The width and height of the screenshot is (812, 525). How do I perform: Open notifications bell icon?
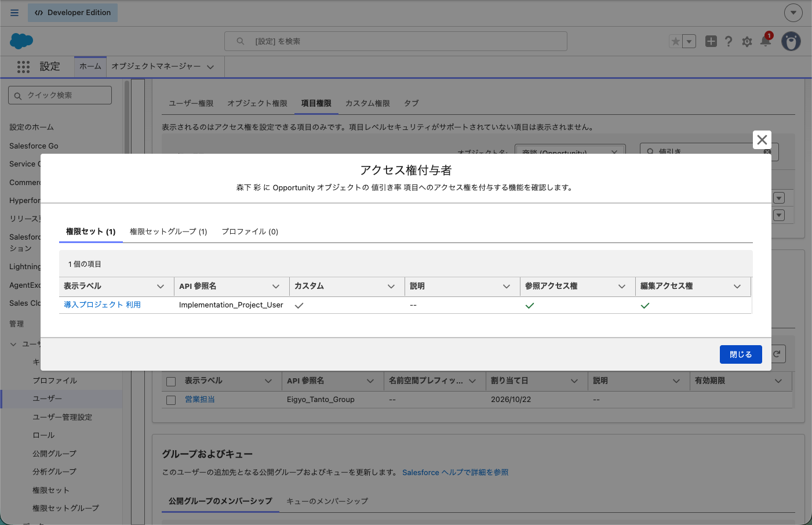point(766,41)
